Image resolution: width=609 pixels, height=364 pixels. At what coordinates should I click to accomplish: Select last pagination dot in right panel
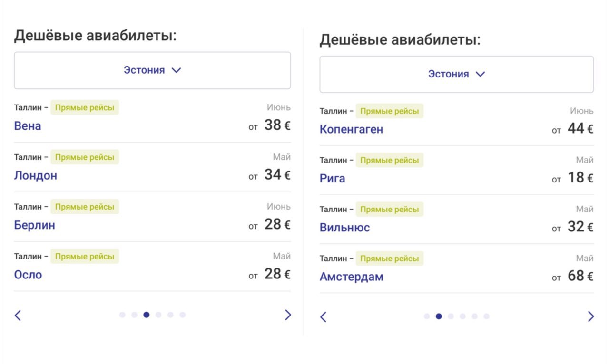486,316
